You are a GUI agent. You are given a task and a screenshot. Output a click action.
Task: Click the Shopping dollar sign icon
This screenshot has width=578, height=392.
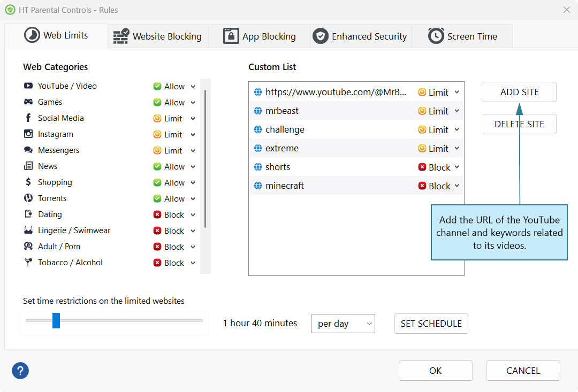tap(28, 182)
